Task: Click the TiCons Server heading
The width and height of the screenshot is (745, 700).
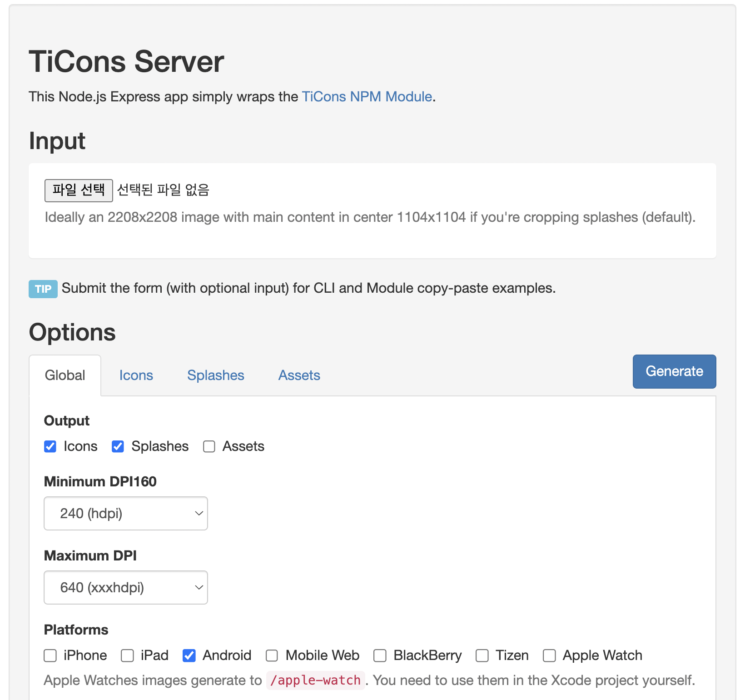Action: pyautogui.click(x=126, y=61)
